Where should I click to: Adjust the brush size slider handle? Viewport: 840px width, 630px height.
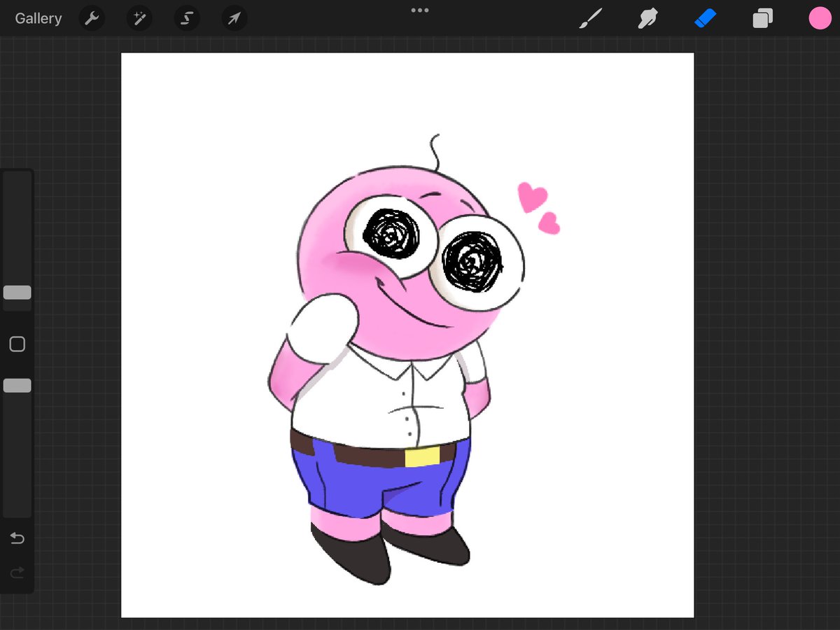pos(17,293)
